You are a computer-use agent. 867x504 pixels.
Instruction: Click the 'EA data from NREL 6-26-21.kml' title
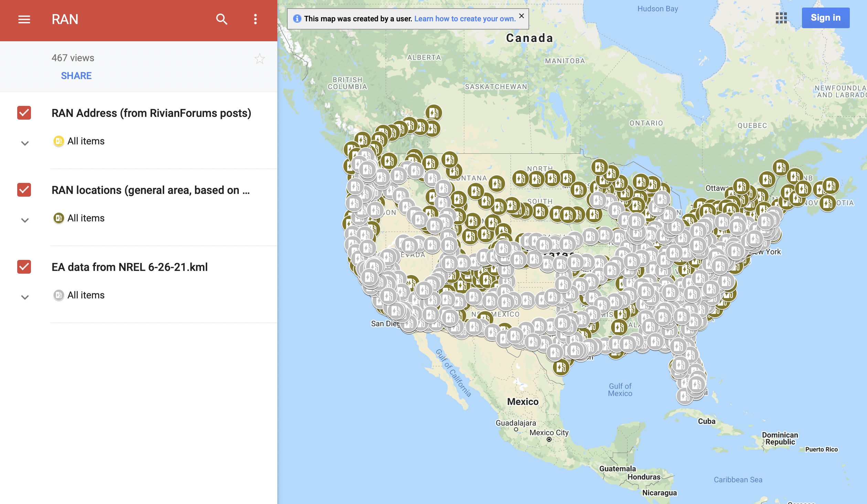coord(130,267)
